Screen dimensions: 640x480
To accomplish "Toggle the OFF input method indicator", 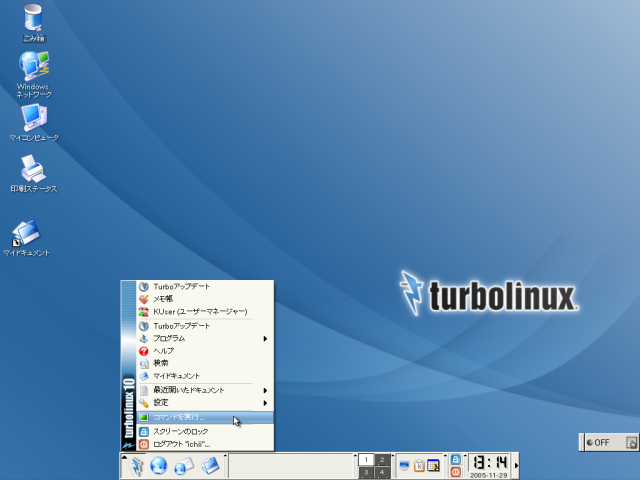I will (x=598, y=442).
